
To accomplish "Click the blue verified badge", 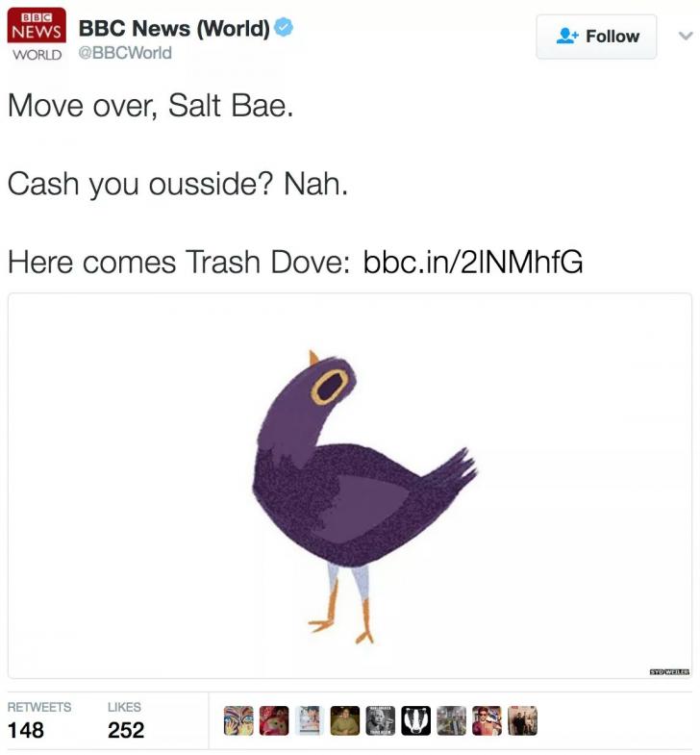I will 283,27.
